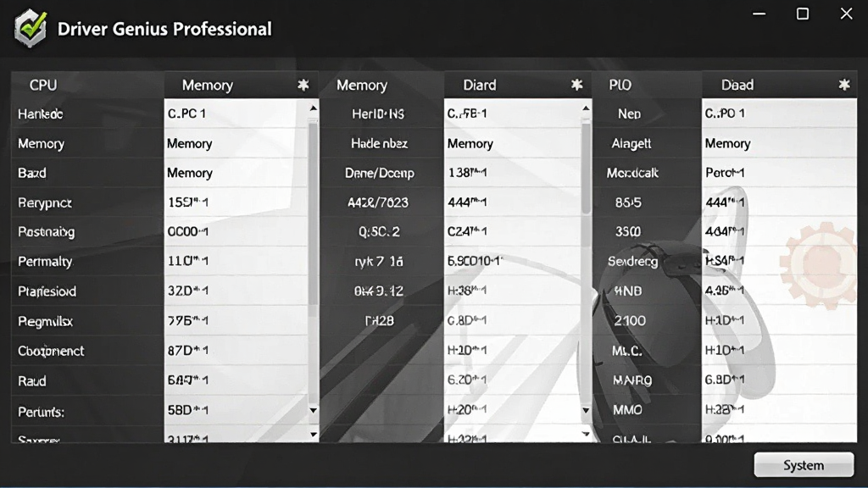
Task: Click the Diard panel's vertical scrollbar thumb
Action: pos(586,169)
